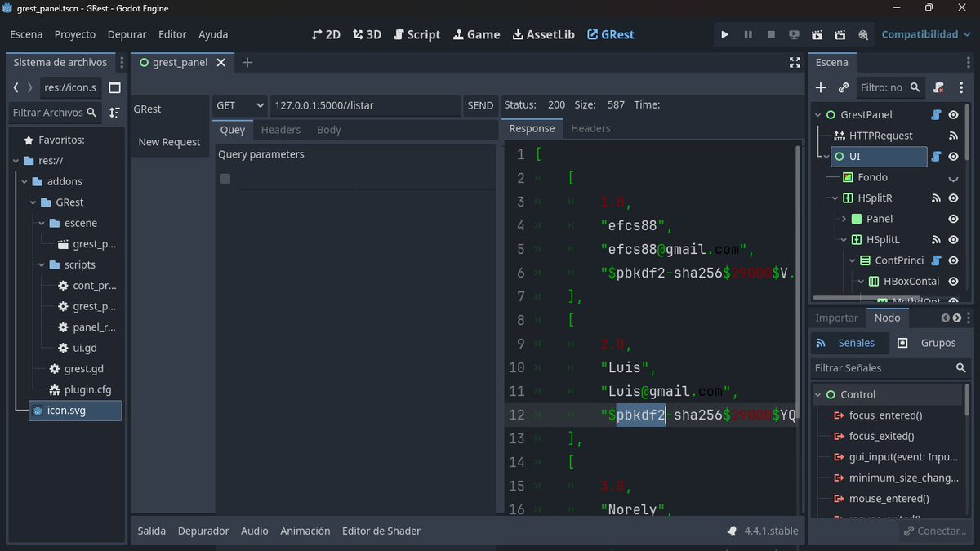Image resolution: width=980 pixels, height=551 pixels.
Task: Toggle visibility of Fondo node
Action: pos(953,177)
